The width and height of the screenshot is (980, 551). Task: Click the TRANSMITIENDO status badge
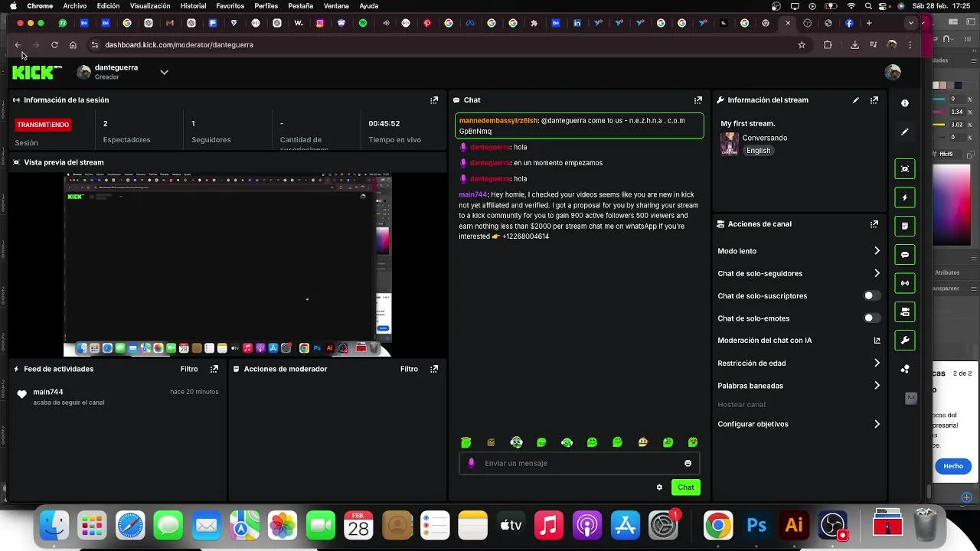pos(44,125)
